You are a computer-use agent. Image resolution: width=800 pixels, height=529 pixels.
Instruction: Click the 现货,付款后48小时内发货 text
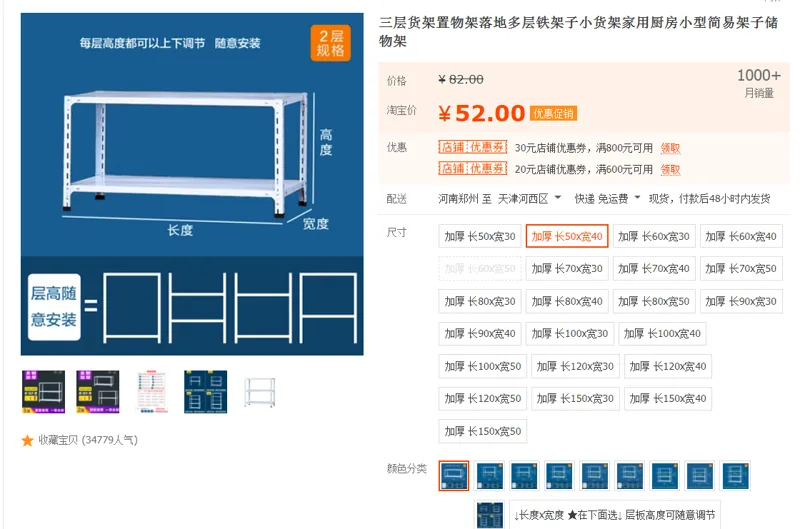(x=709, y=198)
